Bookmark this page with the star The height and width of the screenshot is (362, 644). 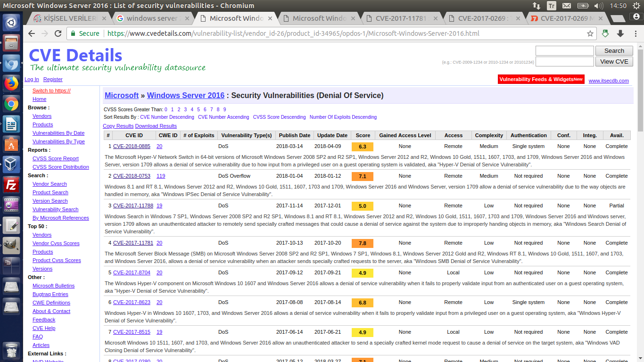click(x=590, y=33)
